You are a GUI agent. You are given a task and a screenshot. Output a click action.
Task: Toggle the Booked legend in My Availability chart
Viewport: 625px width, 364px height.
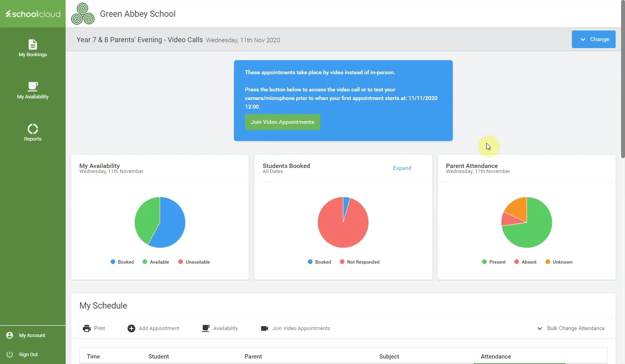(x=122, y=262)
